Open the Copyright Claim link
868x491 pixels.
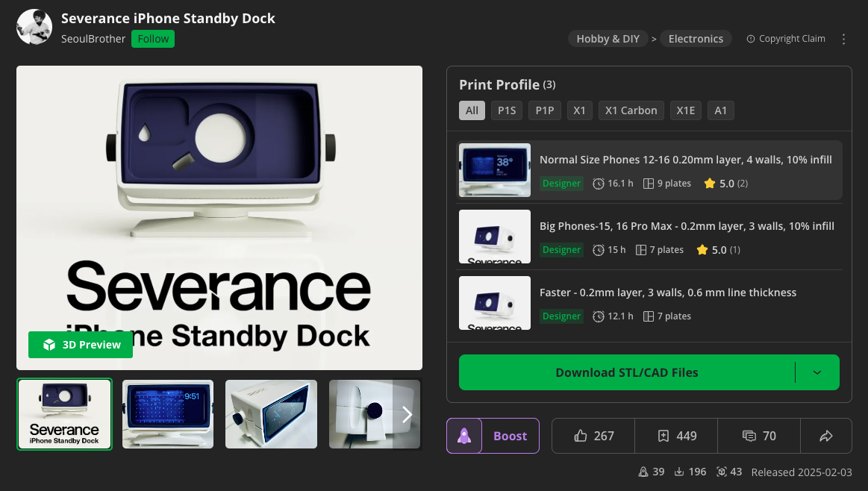tap(786, 39)
